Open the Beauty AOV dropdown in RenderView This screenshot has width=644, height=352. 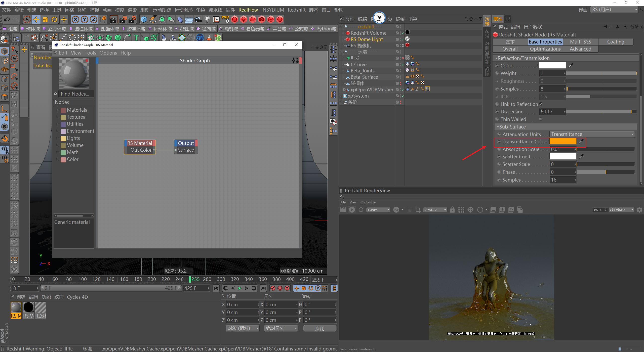click(378, 210)
